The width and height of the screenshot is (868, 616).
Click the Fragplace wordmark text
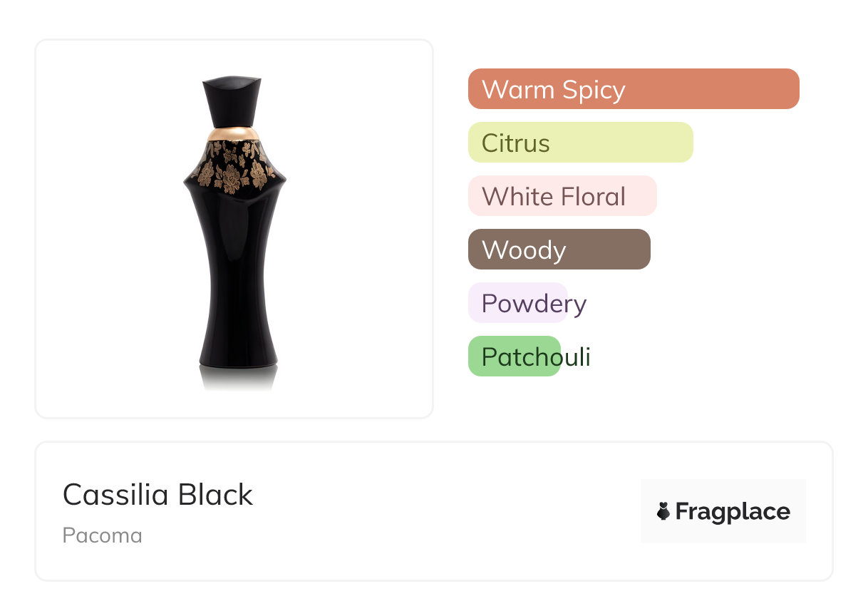pos(733,512)
